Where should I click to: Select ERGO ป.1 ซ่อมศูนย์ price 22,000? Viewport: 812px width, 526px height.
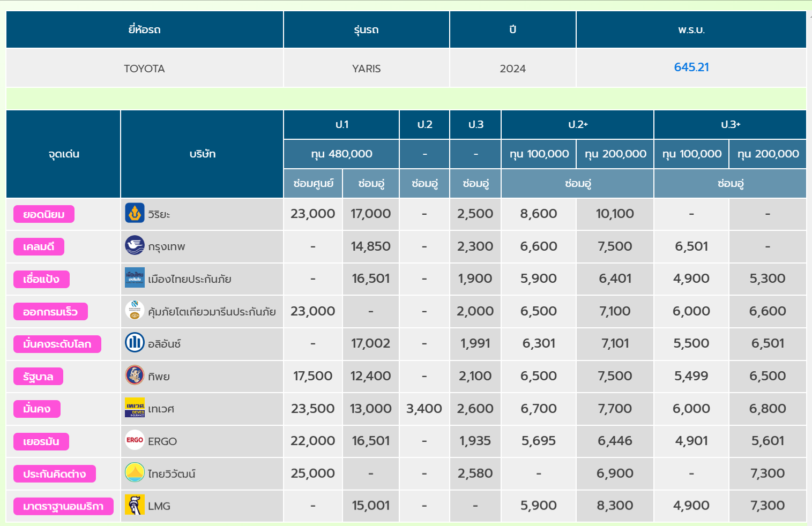pos(313,441)
